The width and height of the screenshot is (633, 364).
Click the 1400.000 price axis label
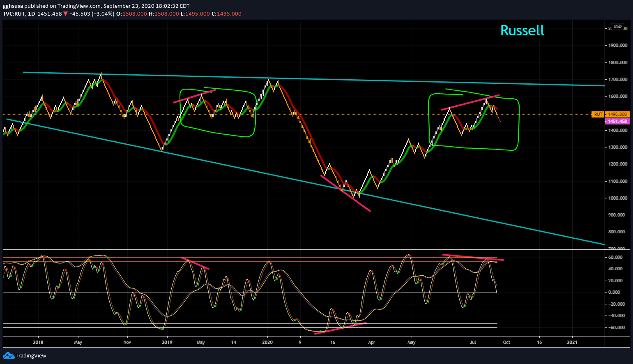click(617, 130)
